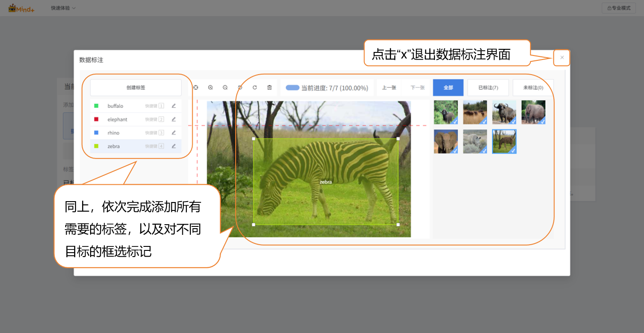This screenshot has height=333, width=644.
Task: Click the trash delete icon
Action: click(x=269, y=88)
